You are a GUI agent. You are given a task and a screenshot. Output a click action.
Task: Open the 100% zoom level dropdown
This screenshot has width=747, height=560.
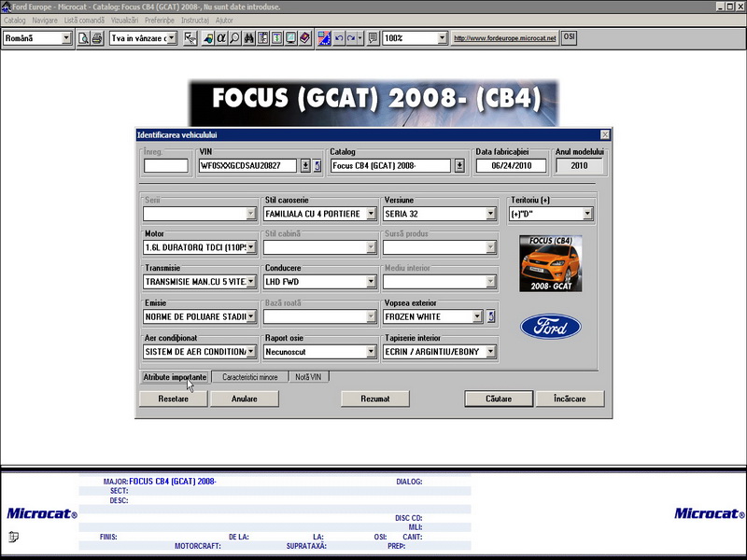click(x=442, y=38)
